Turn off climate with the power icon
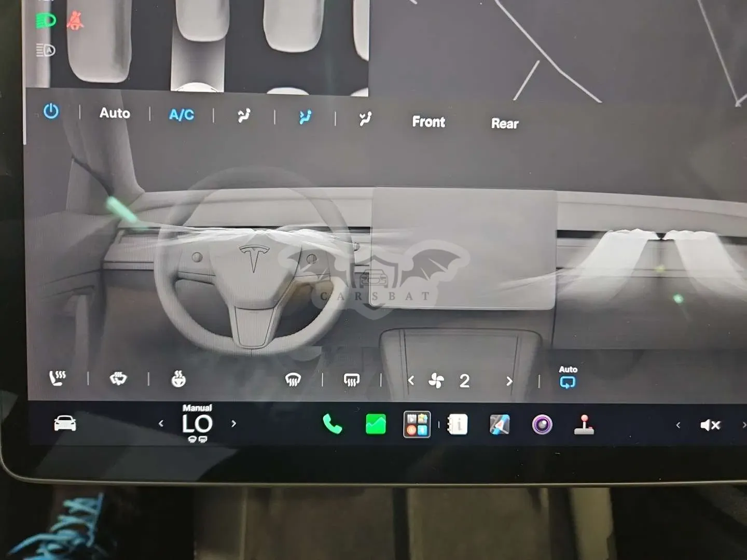Image resolution: width=747 pixels, height=560 pixels. pos(51,111)
